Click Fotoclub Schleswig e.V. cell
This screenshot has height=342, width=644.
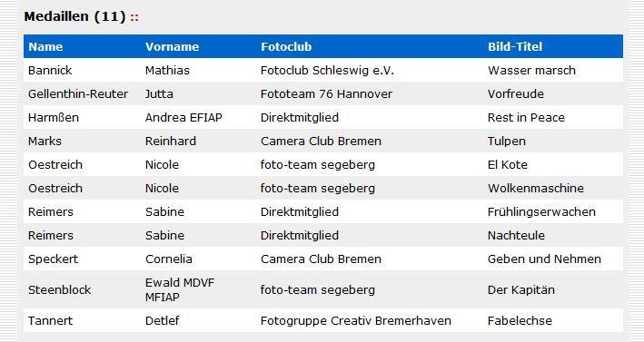click(327, 71)
